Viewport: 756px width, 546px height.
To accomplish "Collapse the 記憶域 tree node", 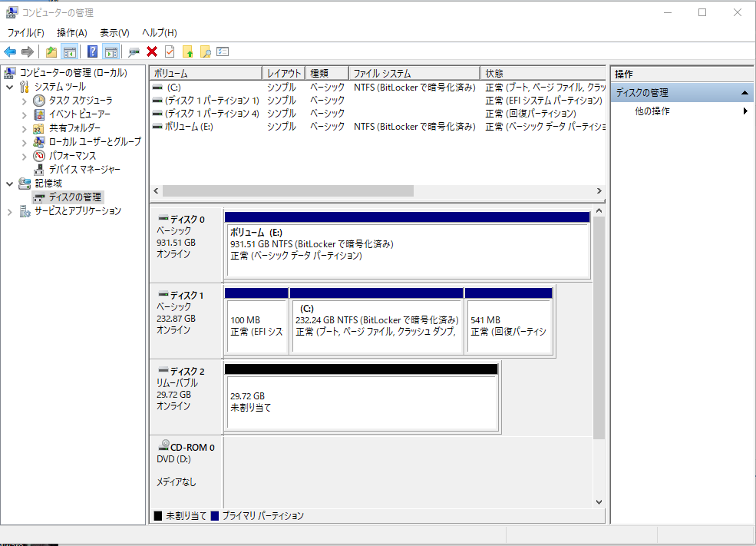I will tap(10, 184).
